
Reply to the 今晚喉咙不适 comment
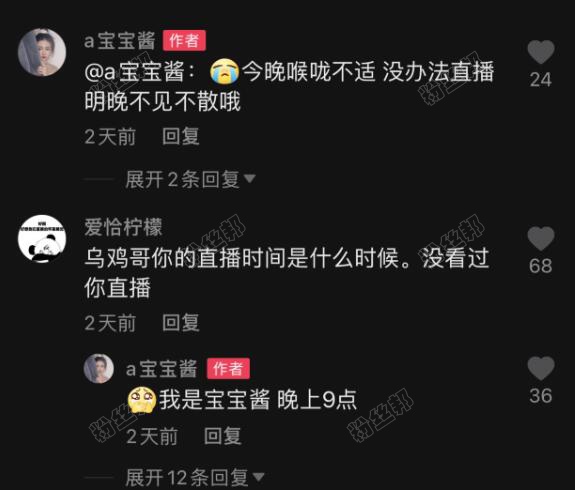pos(181,136)
